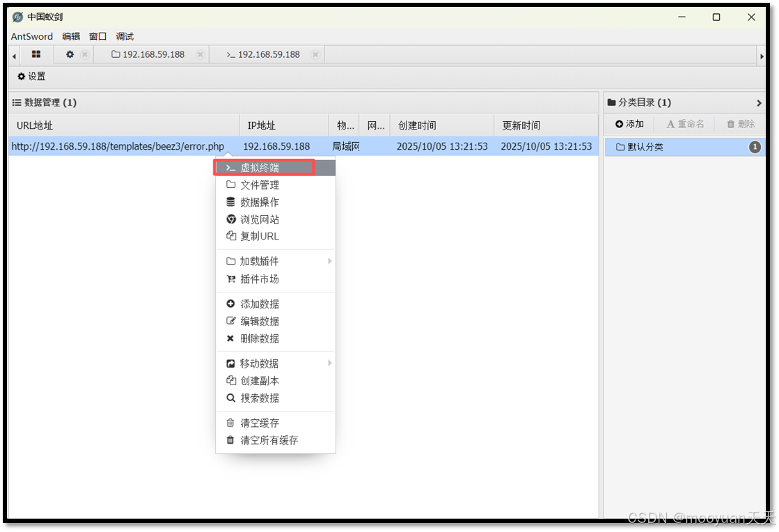This screenshot has height=532, width=779.
Task: Select 文件管理 in the context menu
Action: (x=276, y=185)
